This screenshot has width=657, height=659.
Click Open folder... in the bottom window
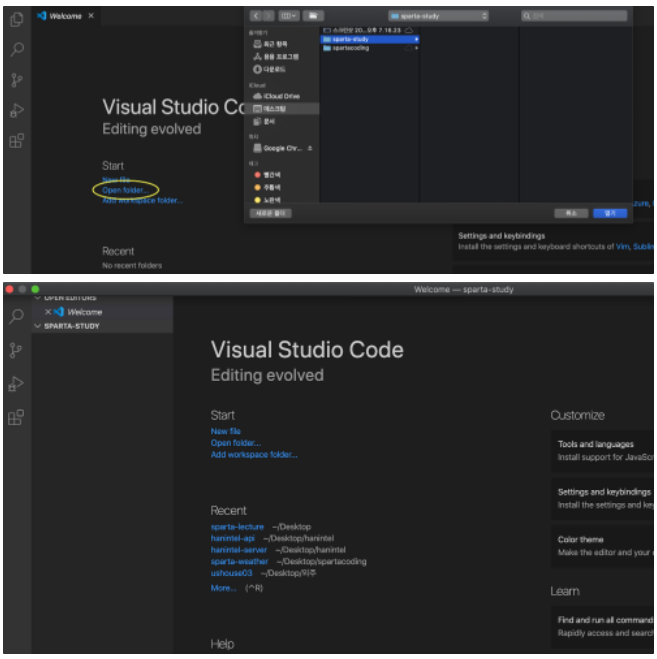coord(236,443)
